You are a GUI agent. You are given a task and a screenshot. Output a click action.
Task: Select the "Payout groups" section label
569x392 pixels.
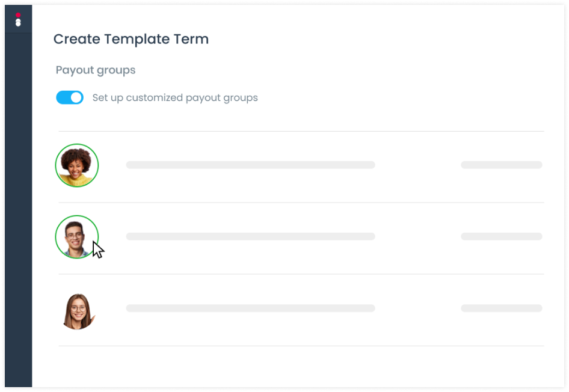tap(96, 70)
